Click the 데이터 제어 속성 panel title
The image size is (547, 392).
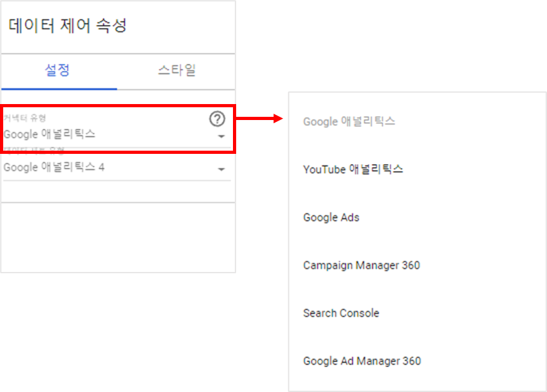[x=67, y=26]
